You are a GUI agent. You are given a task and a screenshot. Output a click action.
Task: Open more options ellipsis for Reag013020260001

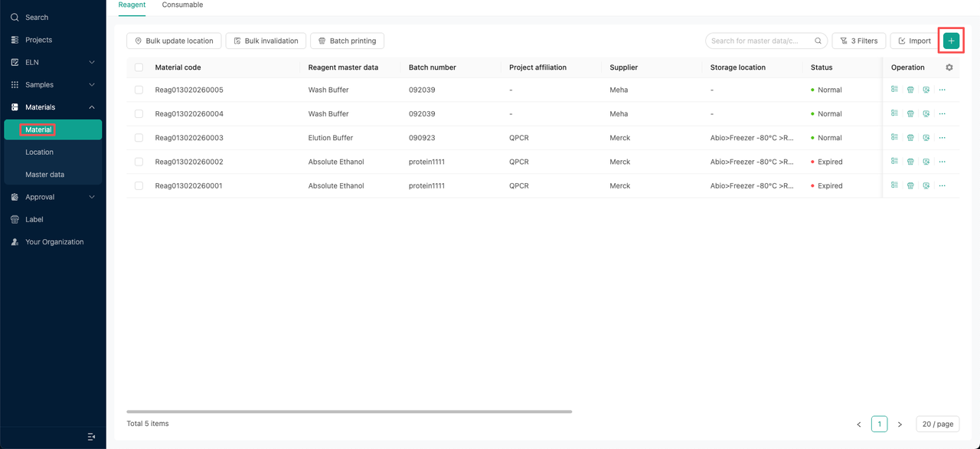[x=942, y=185]
